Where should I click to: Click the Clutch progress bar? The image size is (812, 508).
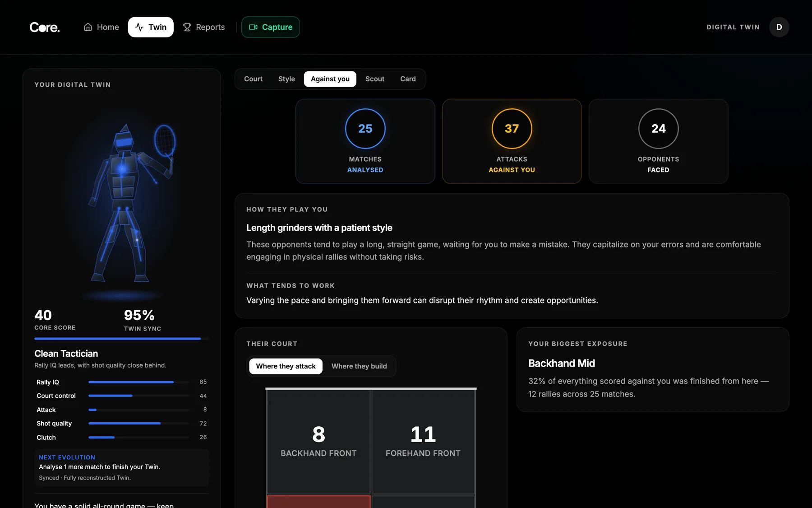[138, 438]
